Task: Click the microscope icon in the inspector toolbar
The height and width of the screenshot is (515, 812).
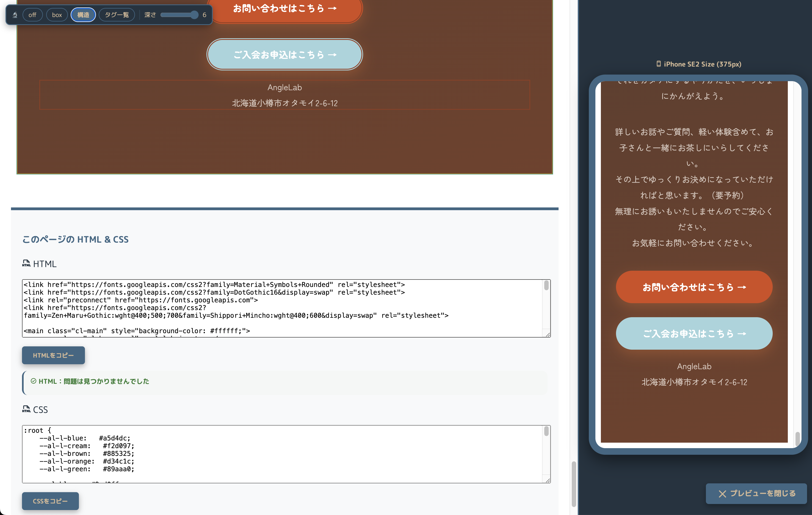Action: (x=15, y=15)
